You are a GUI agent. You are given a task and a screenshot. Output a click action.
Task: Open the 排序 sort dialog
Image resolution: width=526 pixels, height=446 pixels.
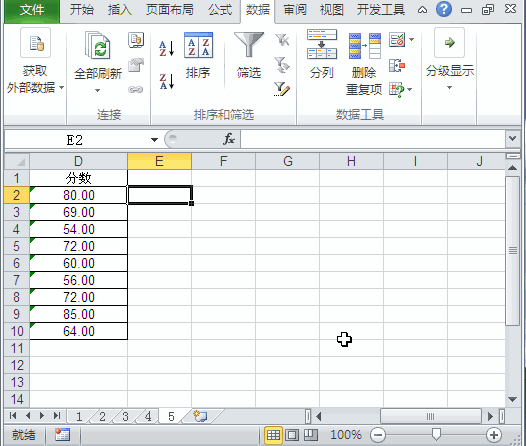coord(198,55)
